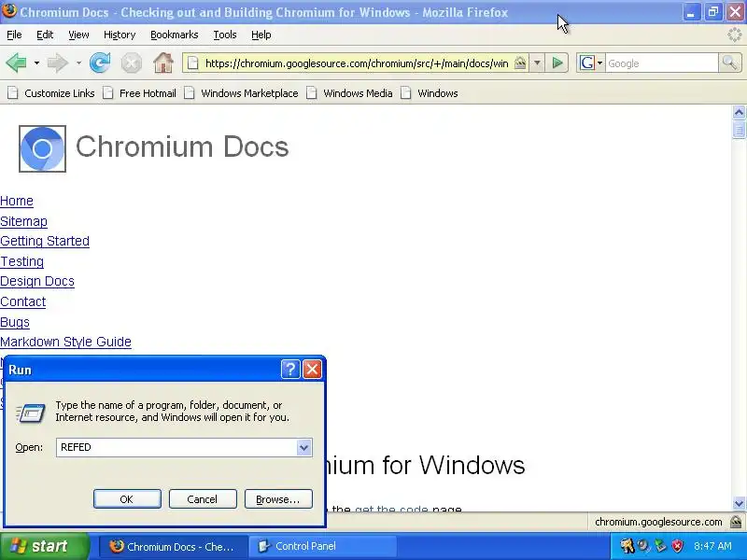The width and height of the screenshot is (747, 560).
Task: Reload the page with the Reload icon
Action: [x=100, y=63]
